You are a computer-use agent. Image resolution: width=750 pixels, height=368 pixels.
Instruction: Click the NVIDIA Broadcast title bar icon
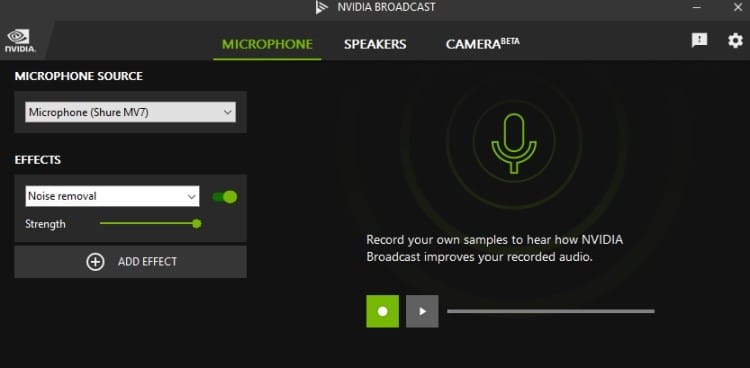[321, 7]
